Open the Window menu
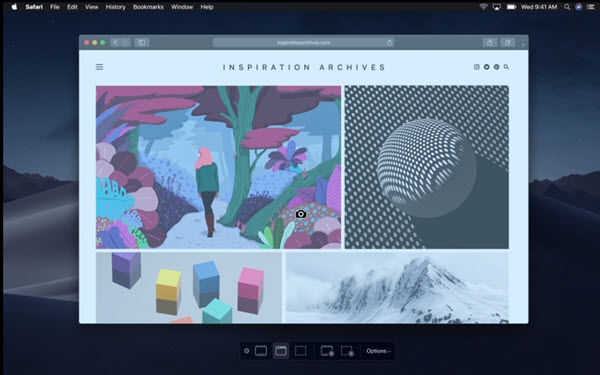Screen dimensions: 600x375 coord(182,7)
